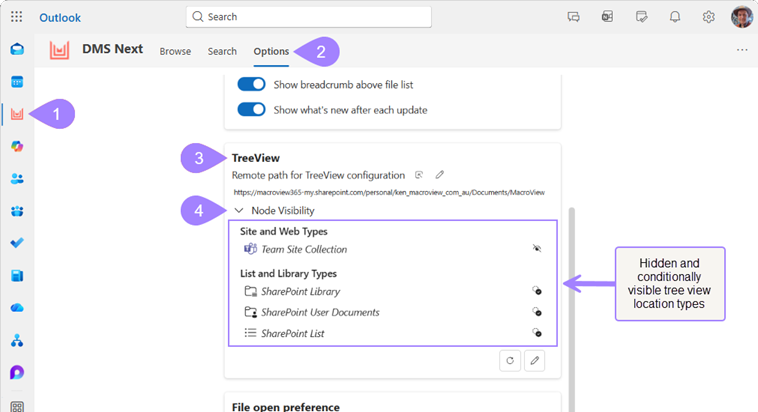Collapse the Node Visibility section chevron

(x=239, y=210)
